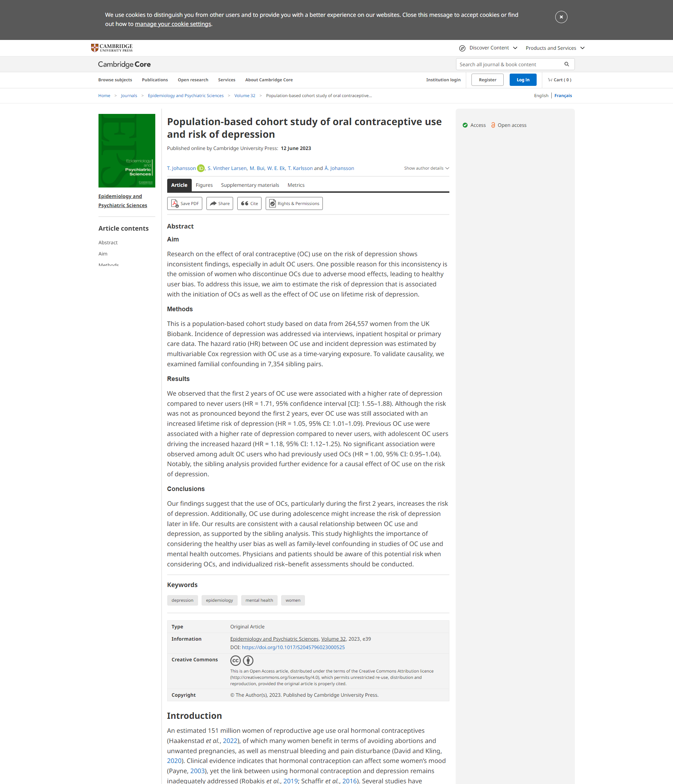The image size is (673, 784).
Task: Open the Volume 32 breadcrumb
Action: point(245,96)
